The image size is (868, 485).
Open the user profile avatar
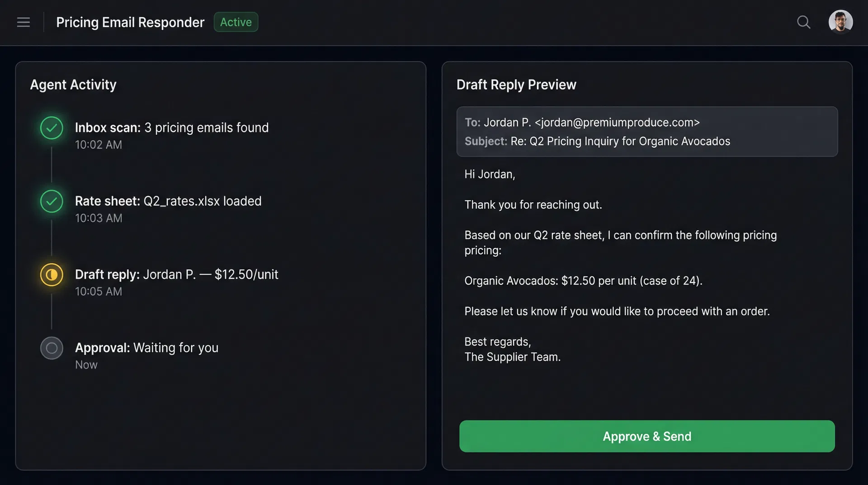tap(840, 22)
